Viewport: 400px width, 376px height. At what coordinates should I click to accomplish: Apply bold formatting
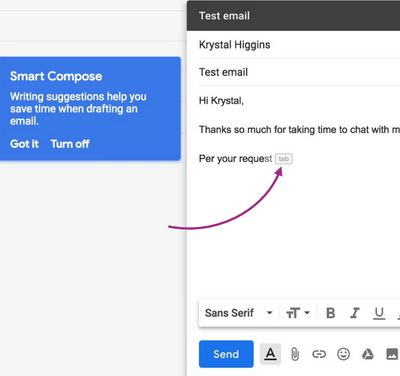coord(330,313)
